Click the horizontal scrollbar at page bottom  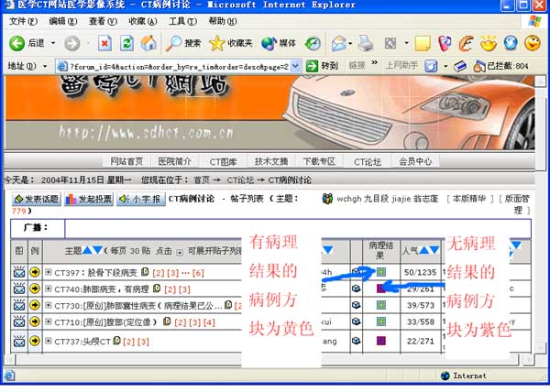point(268,359)
